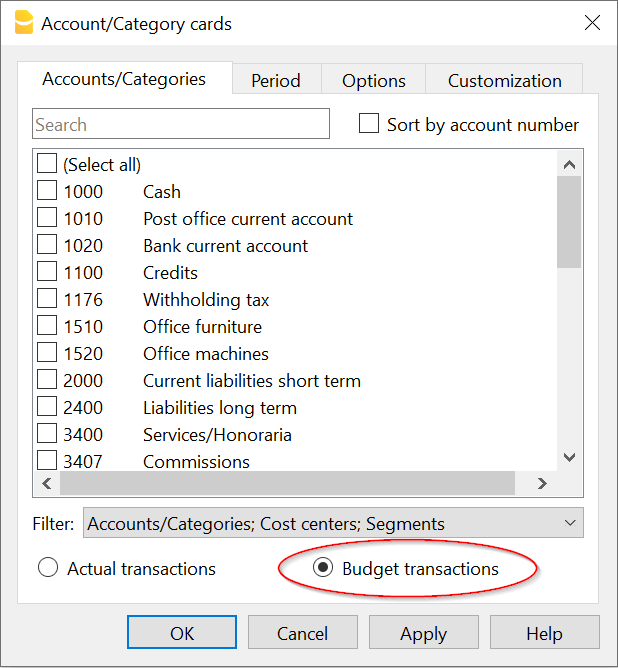Check 1010 Post office current account box
The height and width of the screenshot is (668, 618).
(x=47, y=217)
